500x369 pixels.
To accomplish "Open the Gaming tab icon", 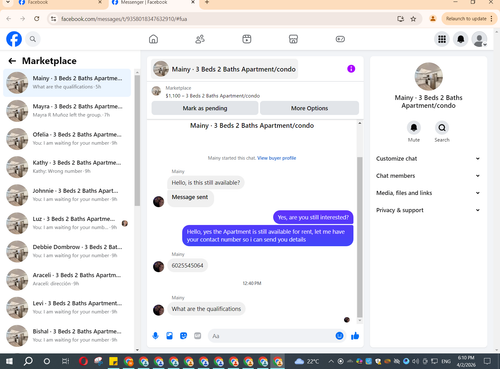I will coord(340,39).
